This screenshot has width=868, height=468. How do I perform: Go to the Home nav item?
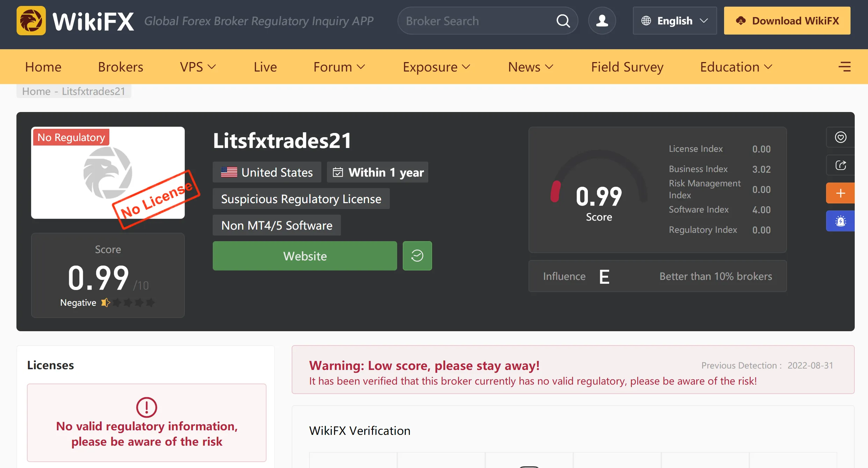43,67
